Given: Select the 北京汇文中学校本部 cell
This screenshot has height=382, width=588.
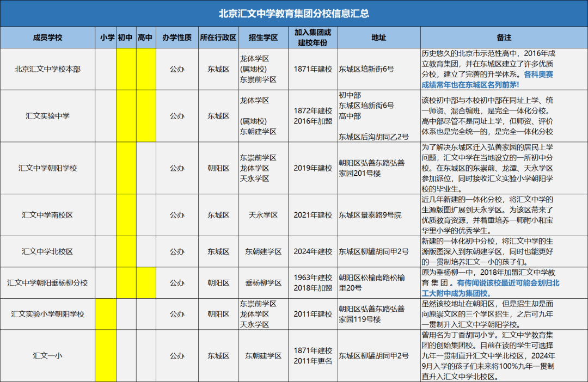Looking at the screenshot, I should 47,69.
